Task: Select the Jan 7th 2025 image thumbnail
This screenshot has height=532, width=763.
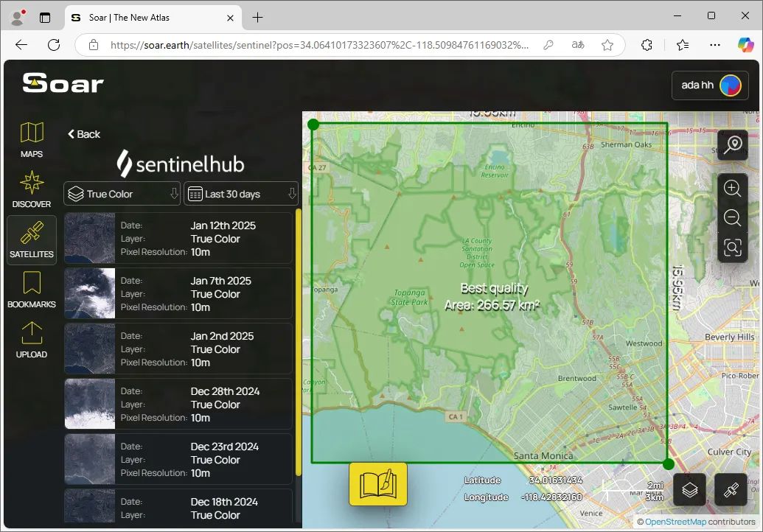Action: tap(90, 293)
